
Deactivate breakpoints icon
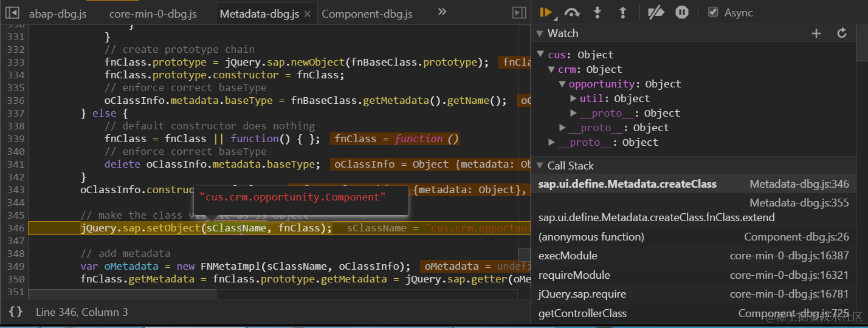click(656, 12)
